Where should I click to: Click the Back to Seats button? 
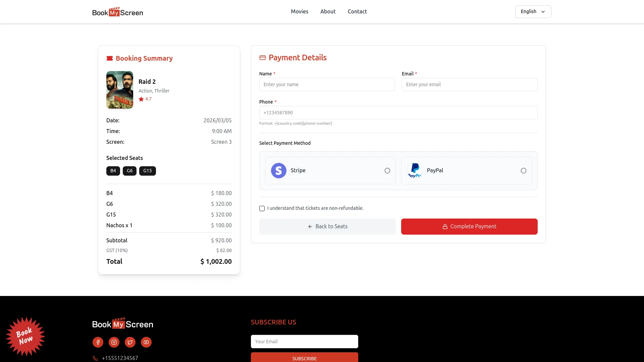pyautogui.click(x=327, y=226)
